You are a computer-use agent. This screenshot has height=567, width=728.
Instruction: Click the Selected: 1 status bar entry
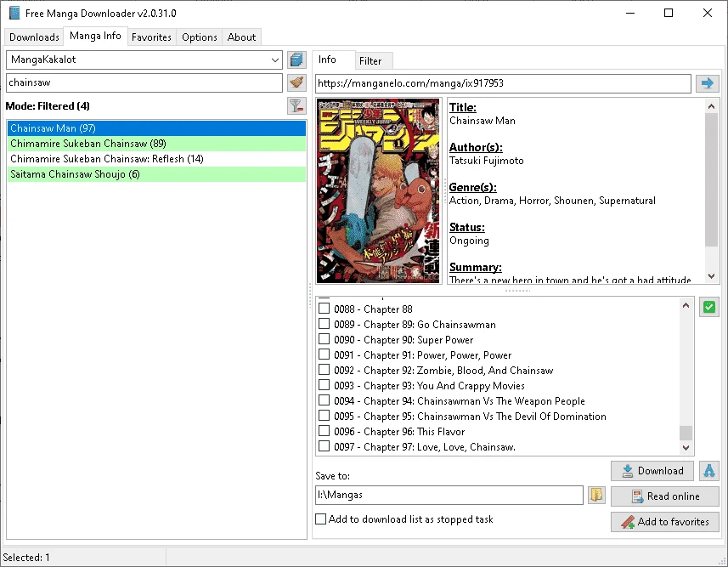pyautogui.click(x=26, y=558)
